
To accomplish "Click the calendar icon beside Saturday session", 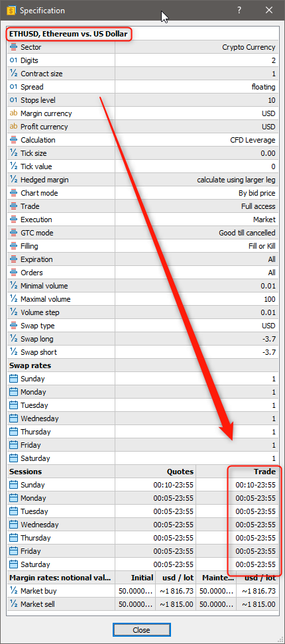I will pyautogui.click(x=13, y=564).
